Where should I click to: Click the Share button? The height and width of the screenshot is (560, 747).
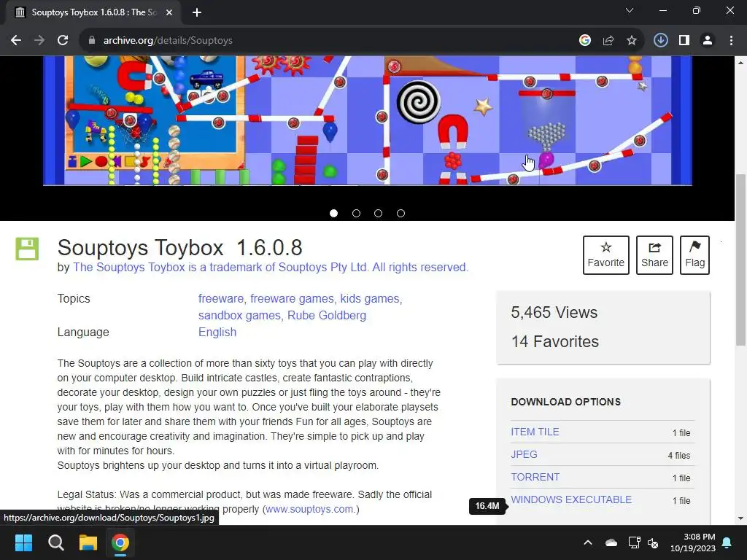(x=654, y=254)
